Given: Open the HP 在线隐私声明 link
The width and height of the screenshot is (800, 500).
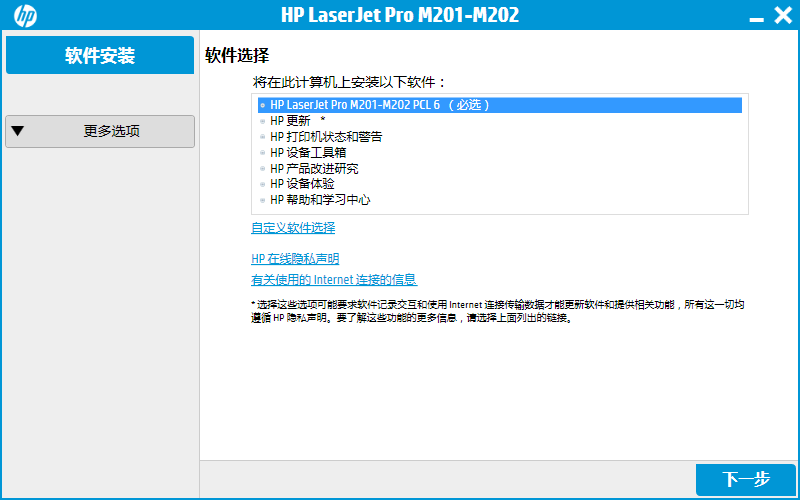Looking at the screenshot, I should tap(295, 259).
